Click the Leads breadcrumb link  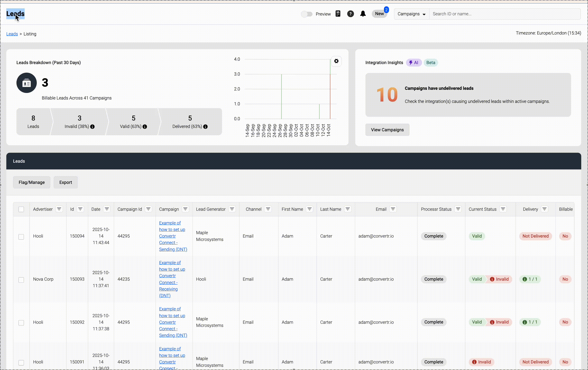[12, 34]
